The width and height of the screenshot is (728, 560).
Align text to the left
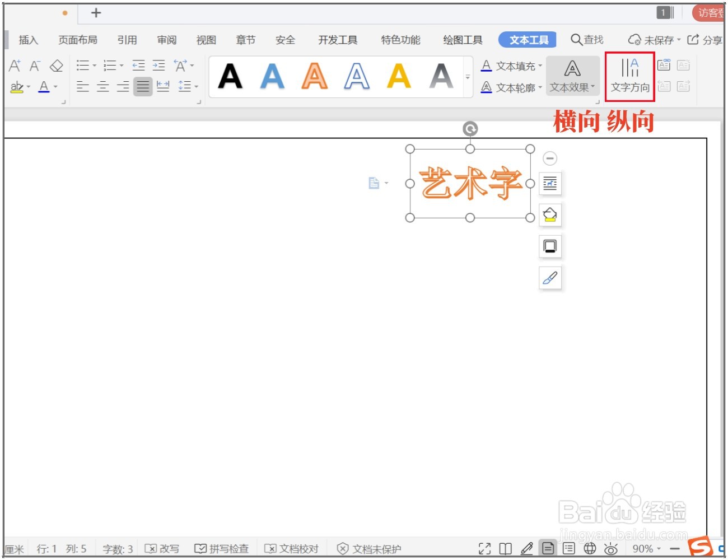click(83, 86)
